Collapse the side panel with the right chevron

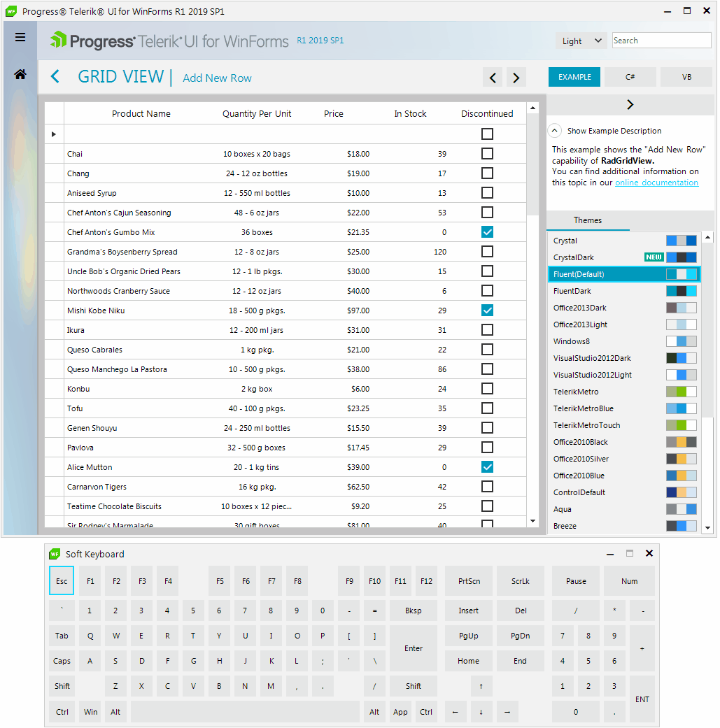click(x=630, y=105)
